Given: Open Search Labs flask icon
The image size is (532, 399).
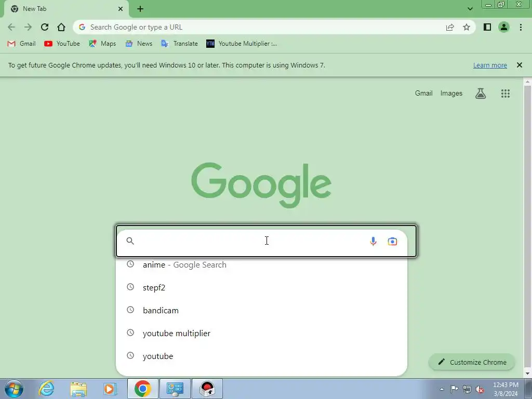Looking at the screenshot, I should click(x=481, y=94).
